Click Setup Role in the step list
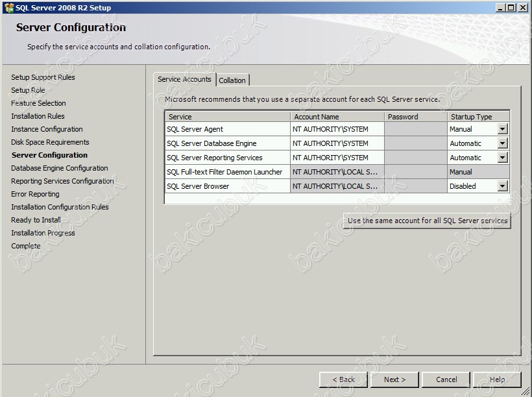This screenshot has width=532, height=397. (x=28, y=90)
